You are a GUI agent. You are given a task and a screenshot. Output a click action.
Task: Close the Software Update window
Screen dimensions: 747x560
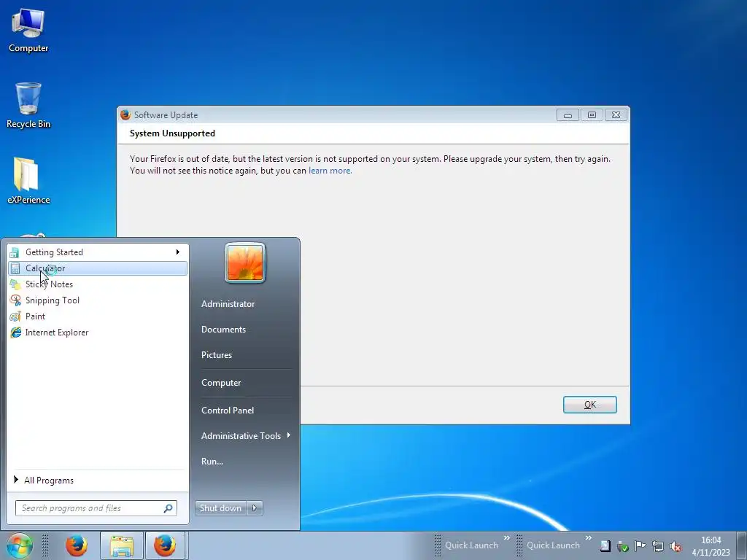point(616,115)
